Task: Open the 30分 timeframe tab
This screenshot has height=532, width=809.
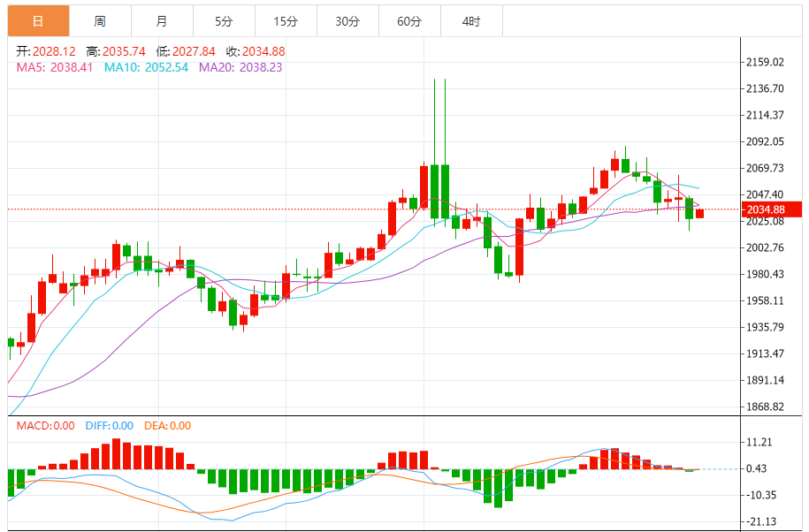Action: tap(347, 21)
